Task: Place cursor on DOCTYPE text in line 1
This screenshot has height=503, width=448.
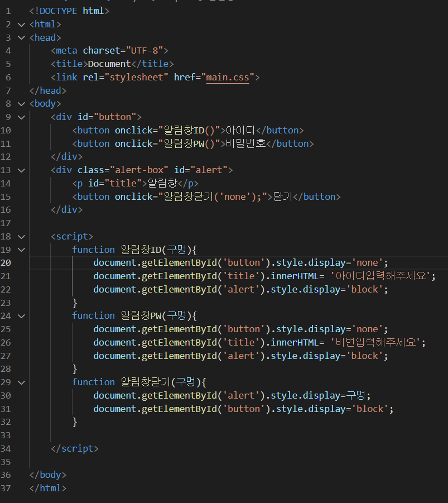Action: click(x=59, y=11)
